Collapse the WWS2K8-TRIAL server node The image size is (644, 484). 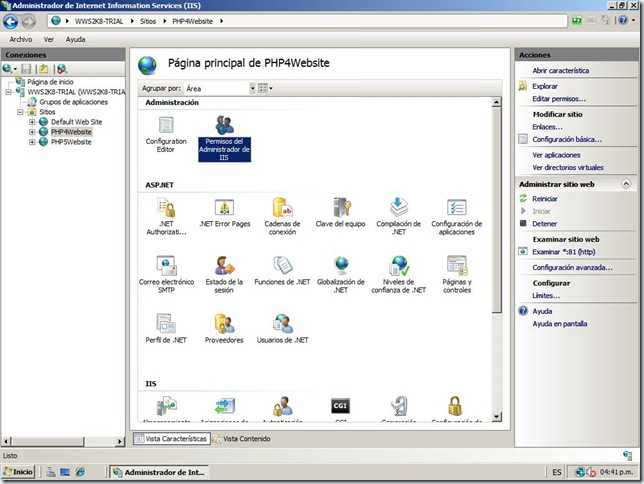[8, 92]
